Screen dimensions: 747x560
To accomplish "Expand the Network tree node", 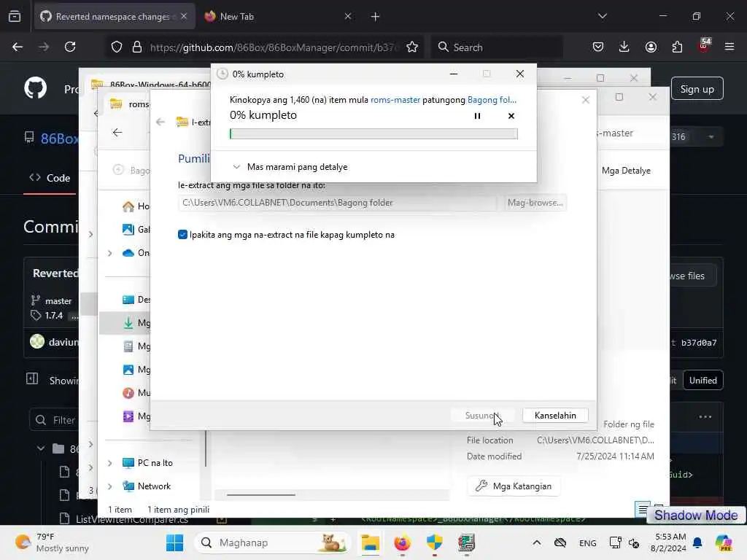I will 110,486.
